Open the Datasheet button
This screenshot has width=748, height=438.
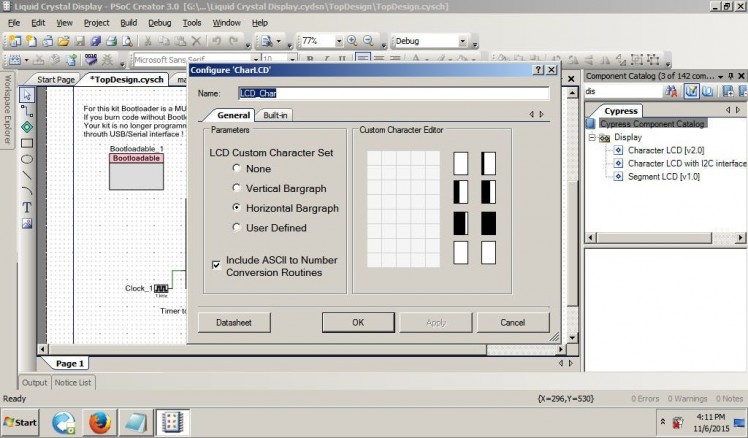click(x=234, y=322)
